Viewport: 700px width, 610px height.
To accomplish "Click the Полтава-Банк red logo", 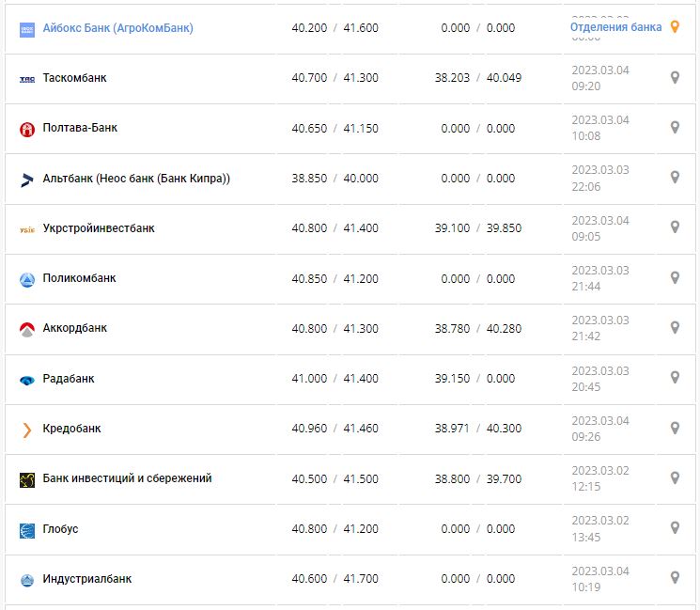I will click(x=26, y=129).
